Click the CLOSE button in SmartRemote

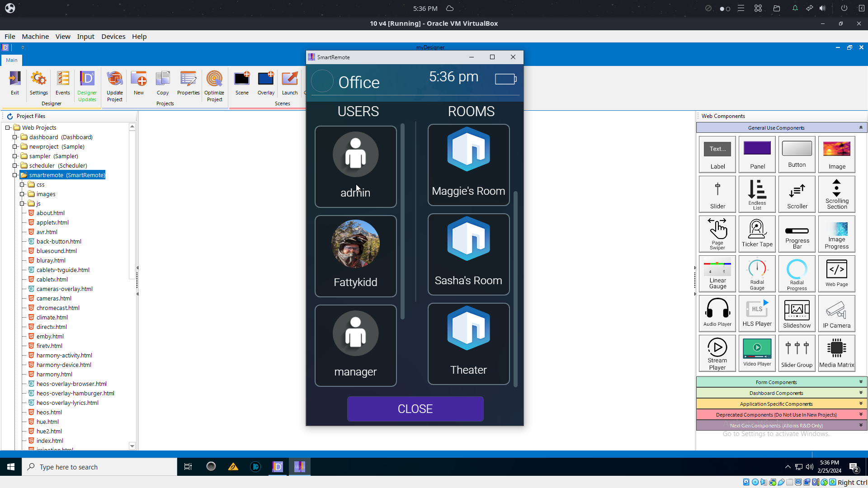click(x=415, y=409)
